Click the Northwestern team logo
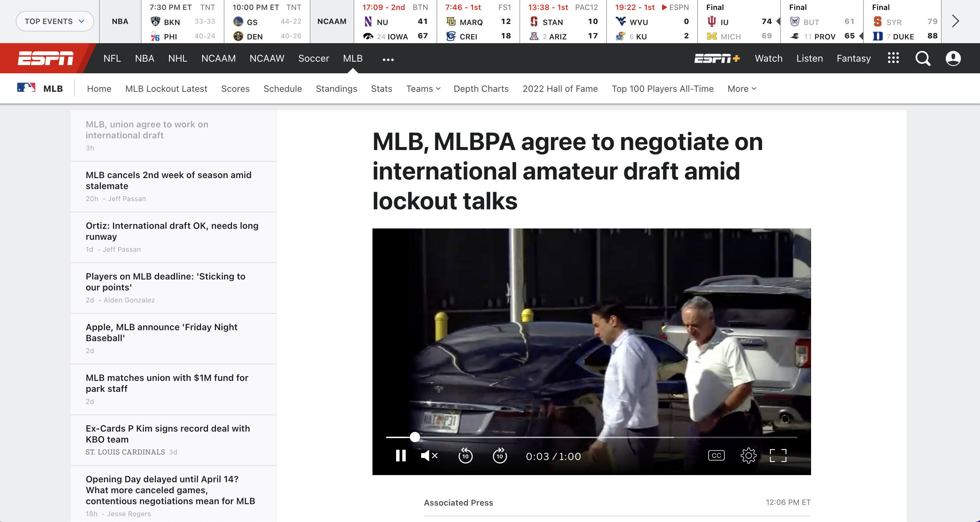Screen dimensions: 980x522 (368, 21)
